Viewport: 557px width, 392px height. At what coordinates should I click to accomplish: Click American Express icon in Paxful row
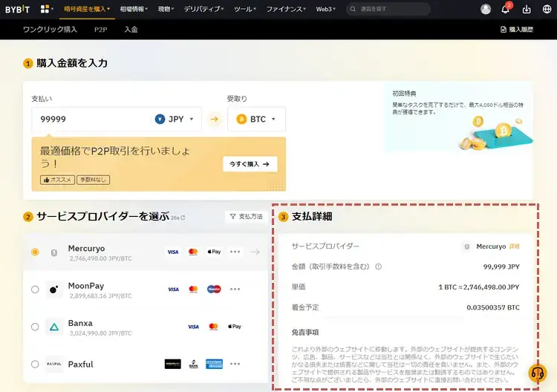click(x=214, y=364)
